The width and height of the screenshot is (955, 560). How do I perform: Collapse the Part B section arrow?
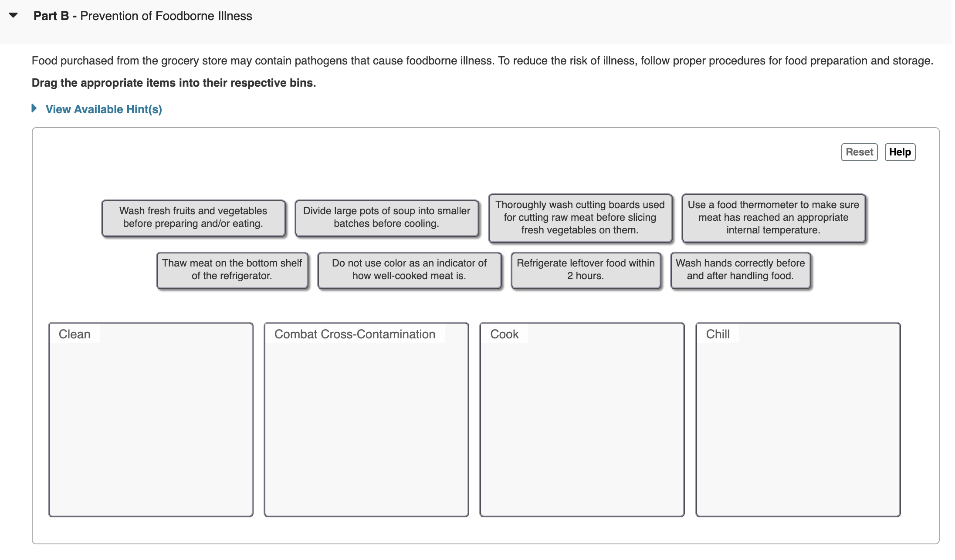[x=13, y=16]
